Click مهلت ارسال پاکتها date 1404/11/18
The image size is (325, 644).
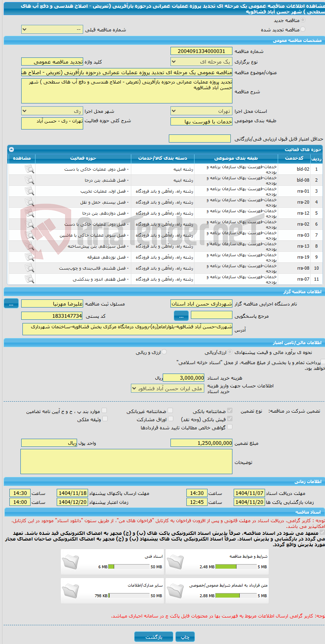tap(72, 493)
